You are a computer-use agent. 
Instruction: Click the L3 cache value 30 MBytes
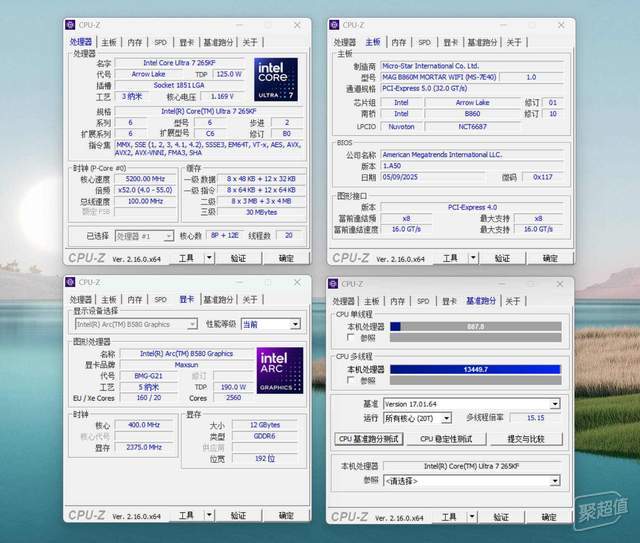tap(262, 212)
